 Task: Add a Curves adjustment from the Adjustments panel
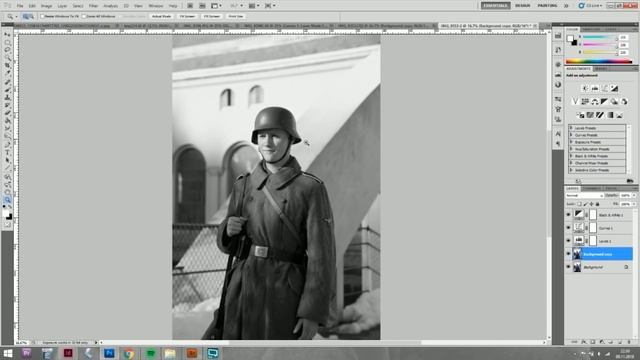604,88
